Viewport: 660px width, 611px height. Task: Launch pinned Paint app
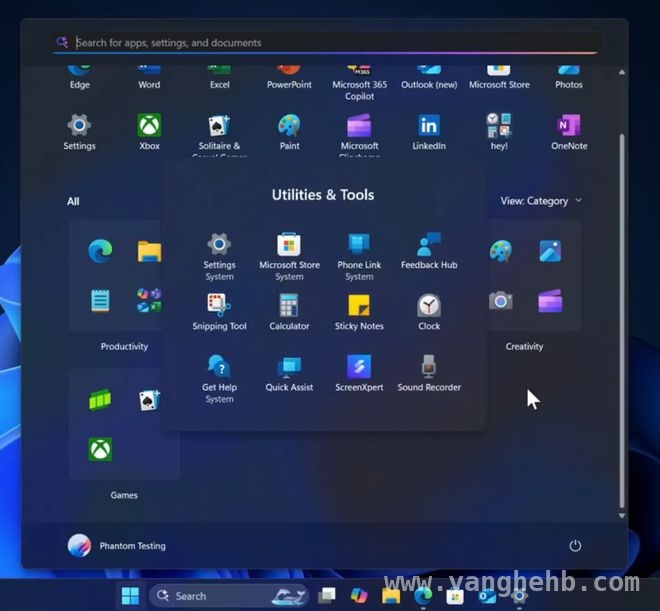(x=289, y=132)
